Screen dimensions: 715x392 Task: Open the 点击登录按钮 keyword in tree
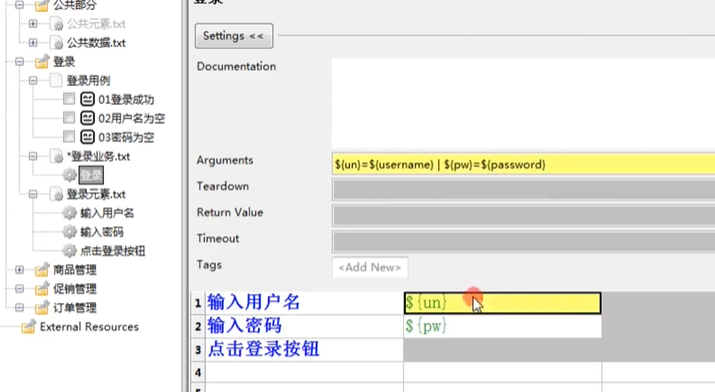coord(113,251)
